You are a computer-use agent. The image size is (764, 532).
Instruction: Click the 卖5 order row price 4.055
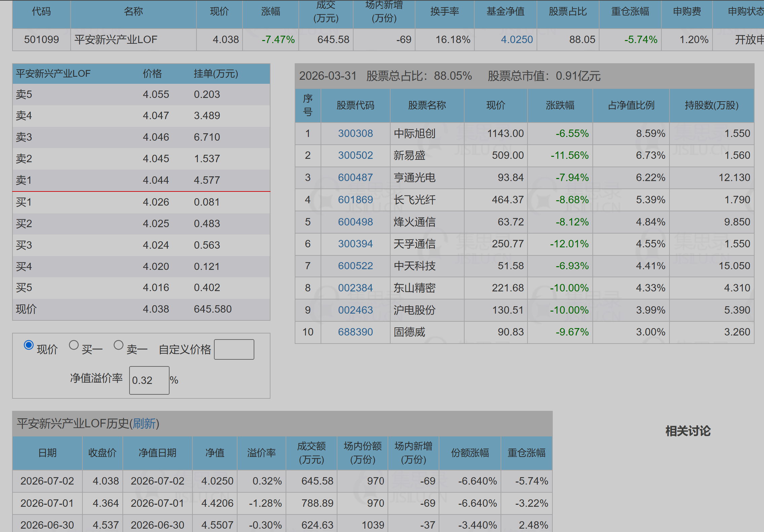pos(156,94)
